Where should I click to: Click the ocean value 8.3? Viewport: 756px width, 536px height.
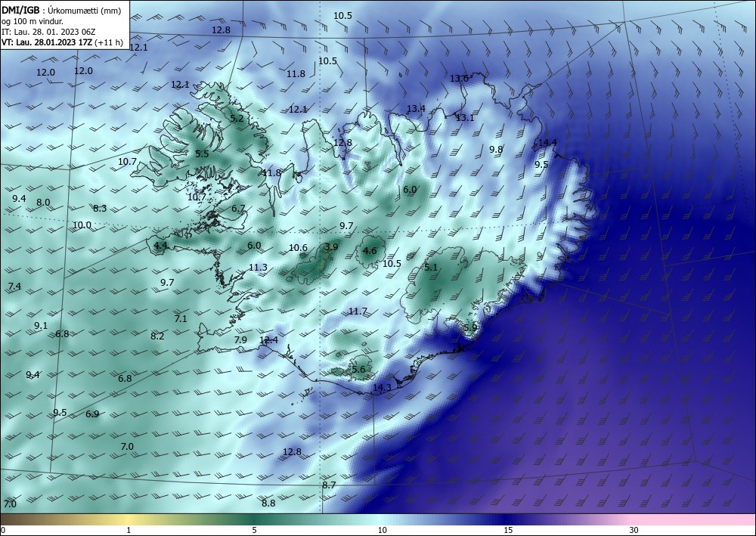coord(100,208)
